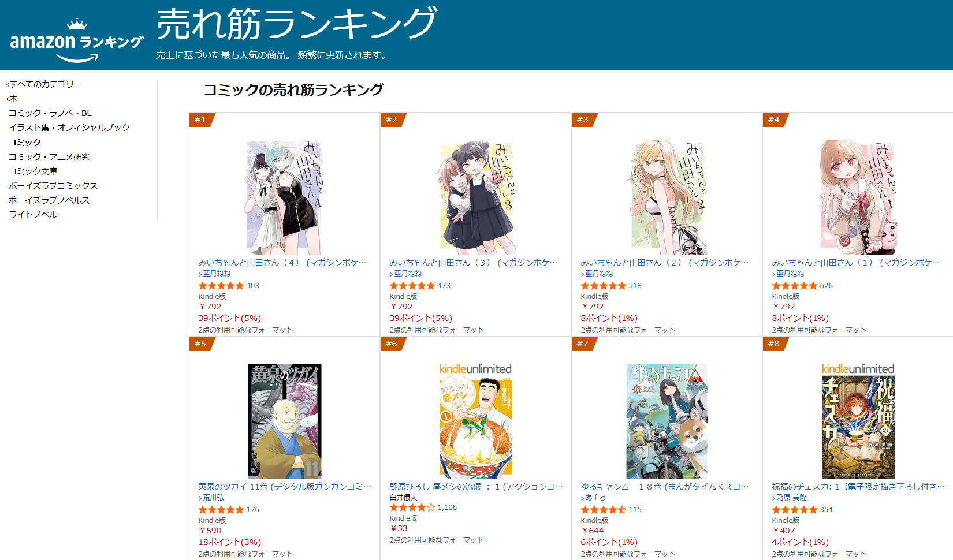Open the #1 みいちゃんと山田さん 4 cover
Image resolution: width=953 pixels, height=560 pixels.
coord(284,197)
